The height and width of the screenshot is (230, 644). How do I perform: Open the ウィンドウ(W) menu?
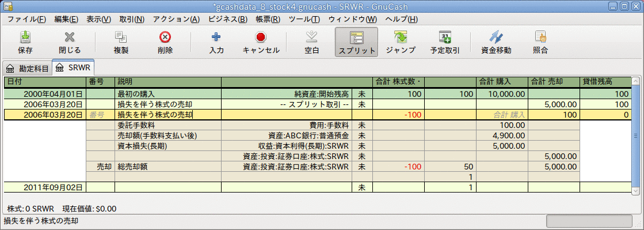[x=352, y=20]
